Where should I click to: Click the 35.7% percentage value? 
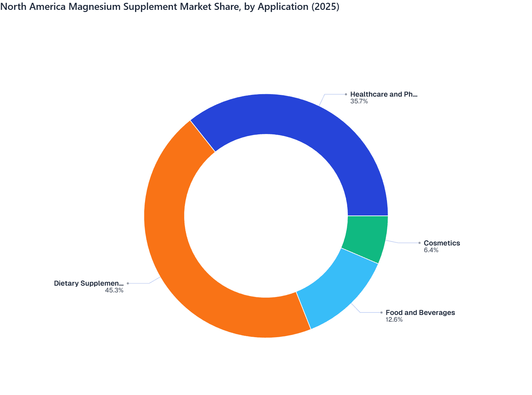[359, 102]
